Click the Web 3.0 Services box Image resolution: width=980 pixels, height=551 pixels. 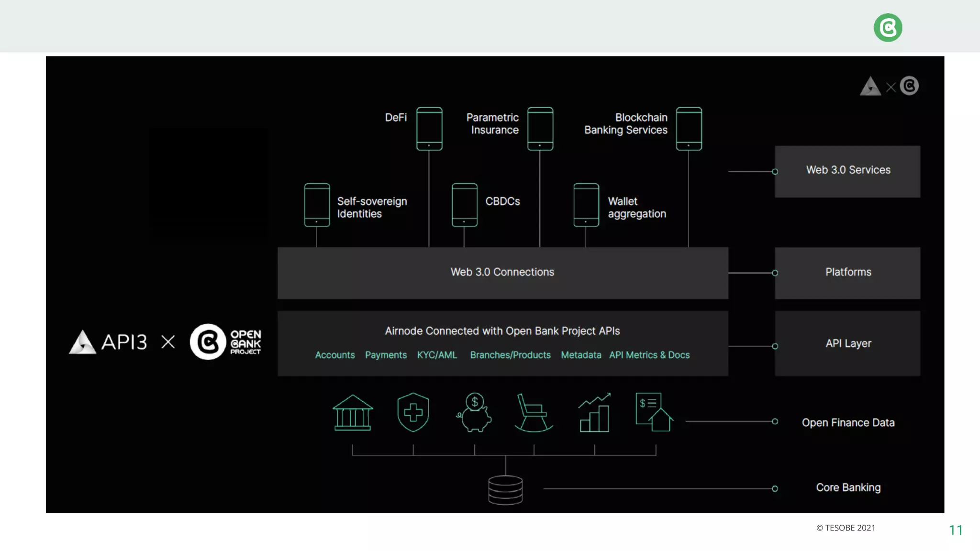pos(847,171)
